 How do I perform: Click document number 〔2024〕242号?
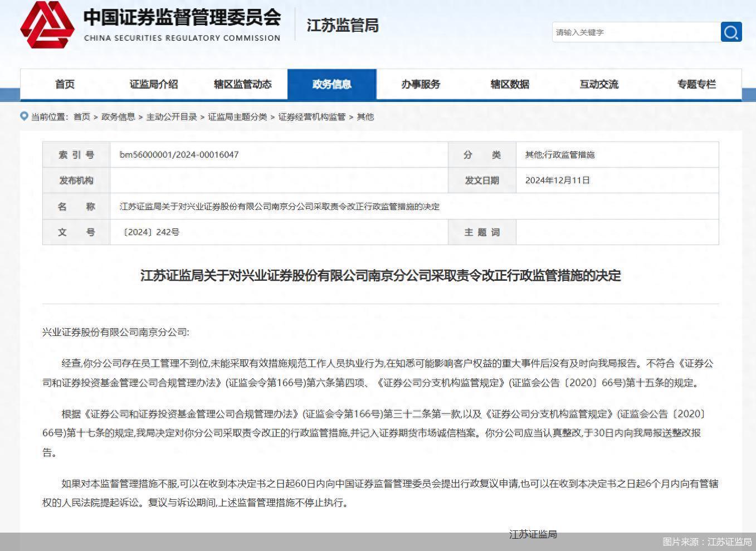[150, 232]
